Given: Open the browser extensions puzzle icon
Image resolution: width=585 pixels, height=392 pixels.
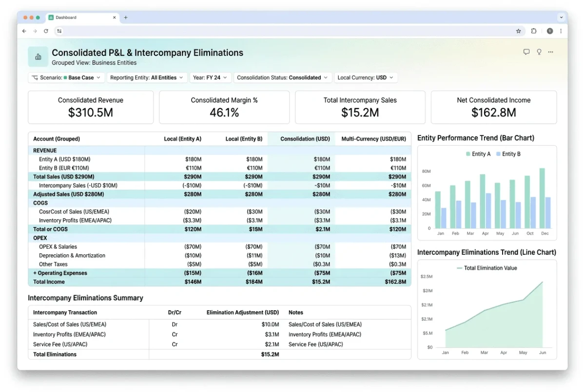Looking at the screenshot, I should 534,31.
